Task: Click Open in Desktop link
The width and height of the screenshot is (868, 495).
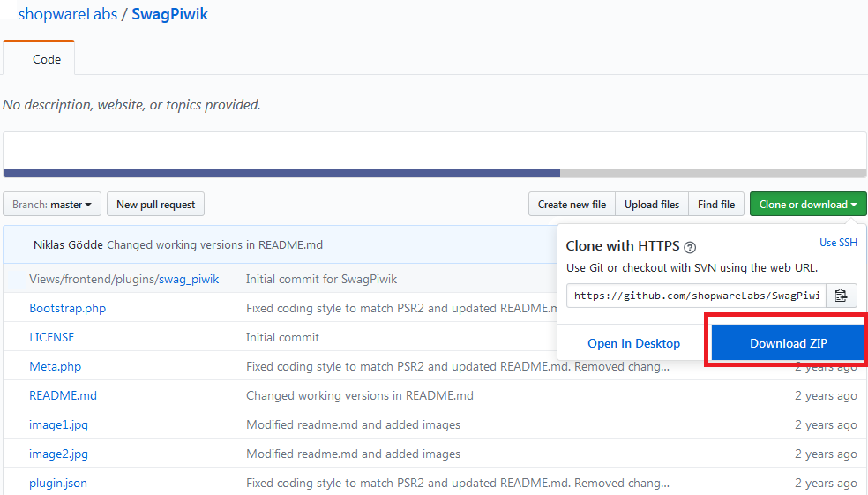Action: [634, 343]
